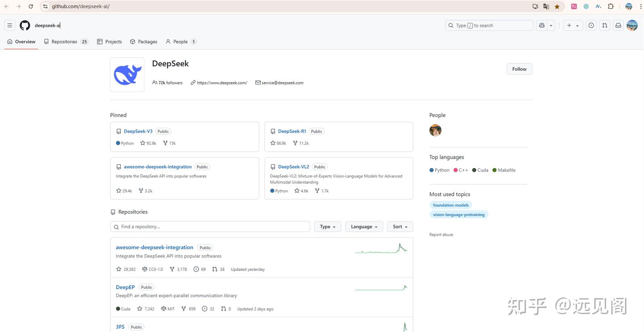View the 15k forks of DeepSeek-V3
The height and width of the screenshot is (332, 644).
(169, 143)
